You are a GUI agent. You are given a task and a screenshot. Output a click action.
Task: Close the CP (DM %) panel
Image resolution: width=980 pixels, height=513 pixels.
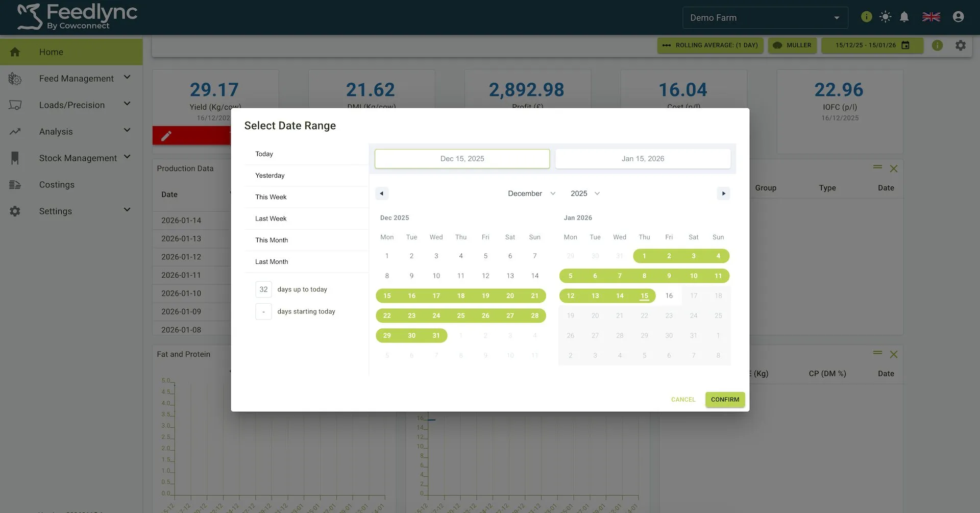pyautogui.click(x=893, y=354)
